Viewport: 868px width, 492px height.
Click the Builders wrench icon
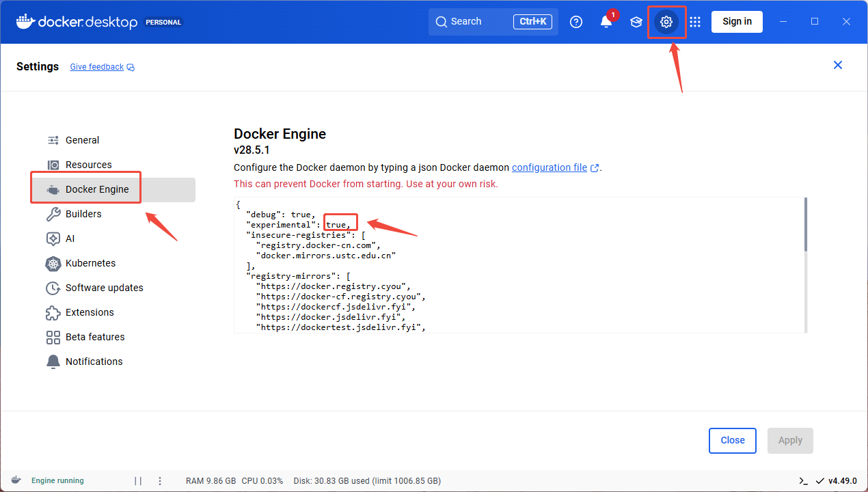point(53,214)
